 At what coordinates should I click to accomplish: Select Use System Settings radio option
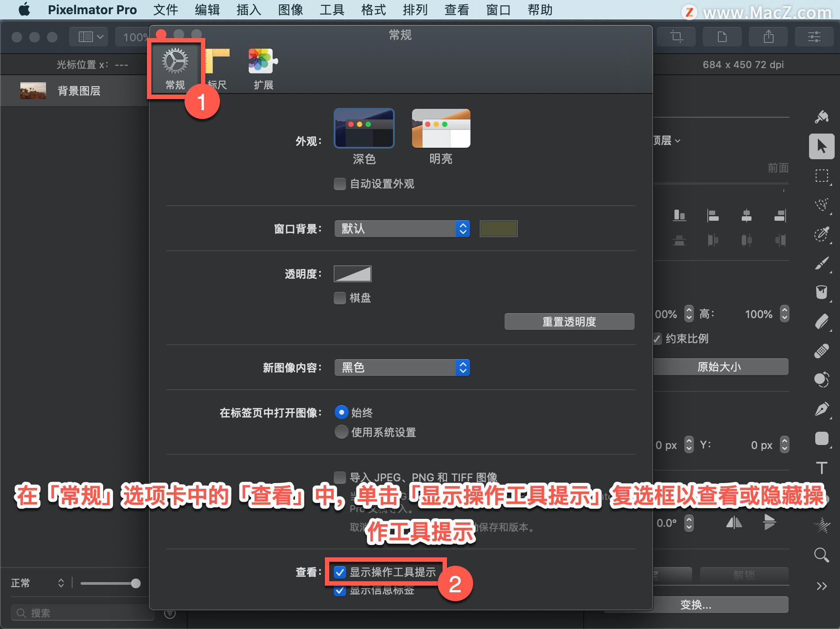(x=341, y=432)
